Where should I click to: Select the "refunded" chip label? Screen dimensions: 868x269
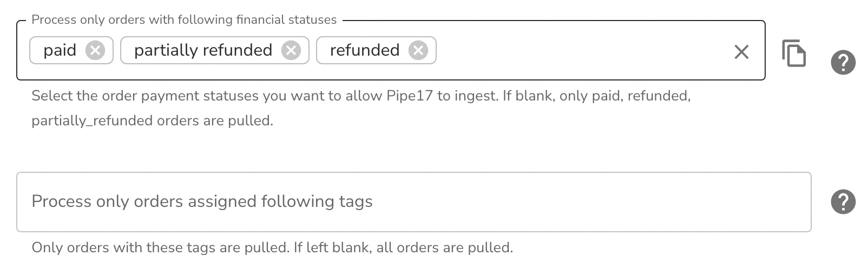tap(365, 50)
